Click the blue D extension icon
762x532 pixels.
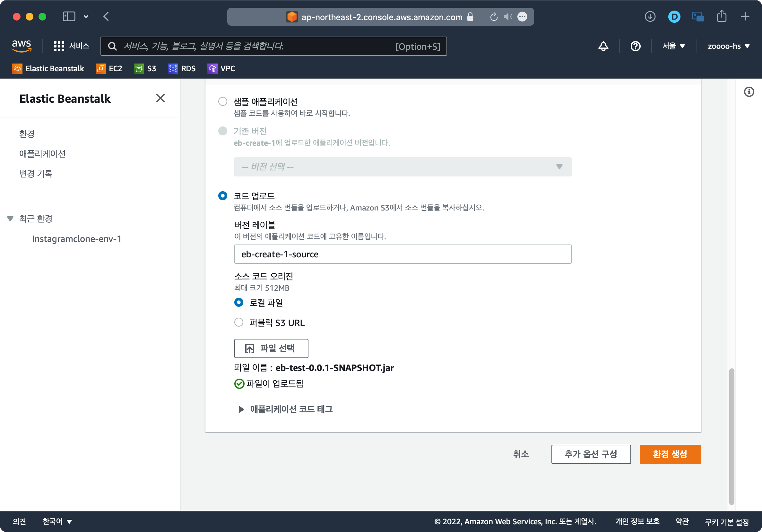click(674, 17)
